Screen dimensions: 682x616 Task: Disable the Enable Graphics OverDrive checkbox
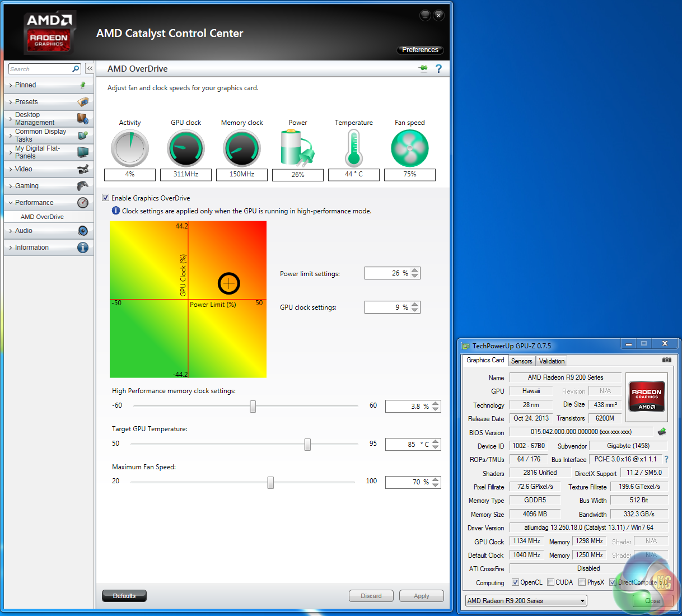[x=105, y=198]
